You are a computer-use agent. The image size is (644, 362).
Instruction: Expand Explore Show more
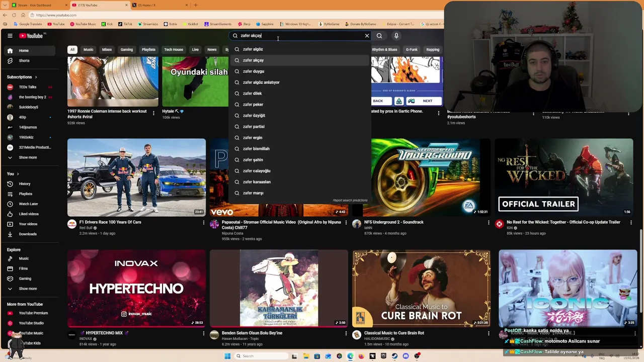[29, 289]
